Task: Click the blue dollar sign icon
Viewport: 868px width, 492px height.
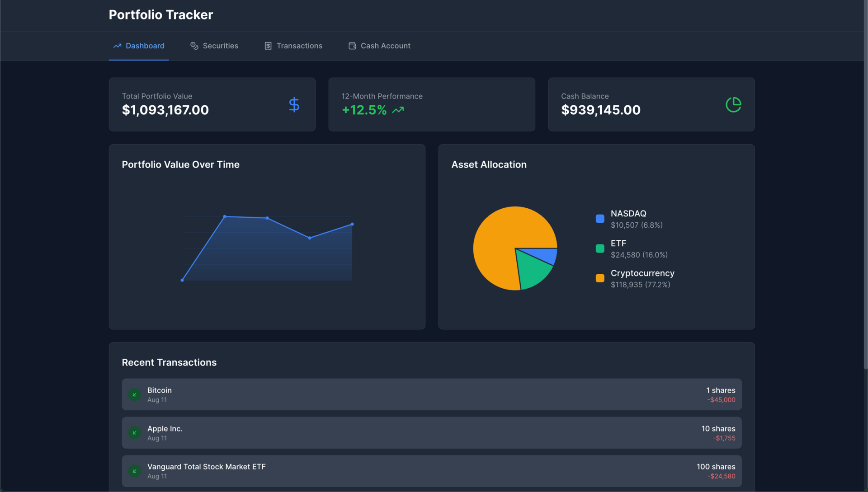Action: 294,105
